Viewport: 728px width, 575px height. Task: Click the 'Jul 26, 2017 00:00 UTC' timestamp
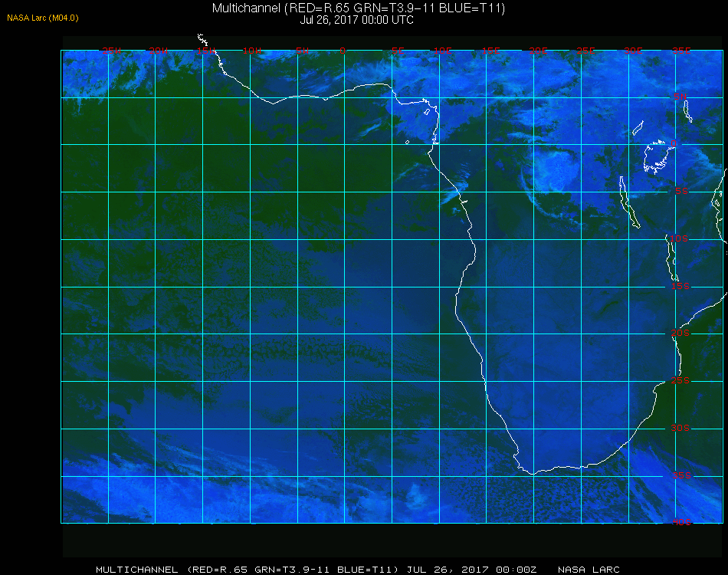coord(356,20)
